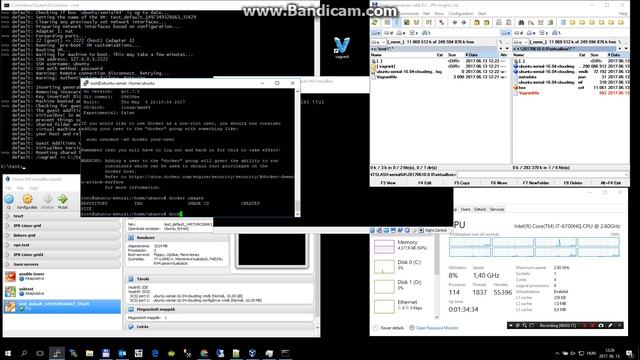This screenshot has height=360, width=640.
Task: Click the Eldobás discard icon in VirtualBox
Action: [x=48, y=201]
